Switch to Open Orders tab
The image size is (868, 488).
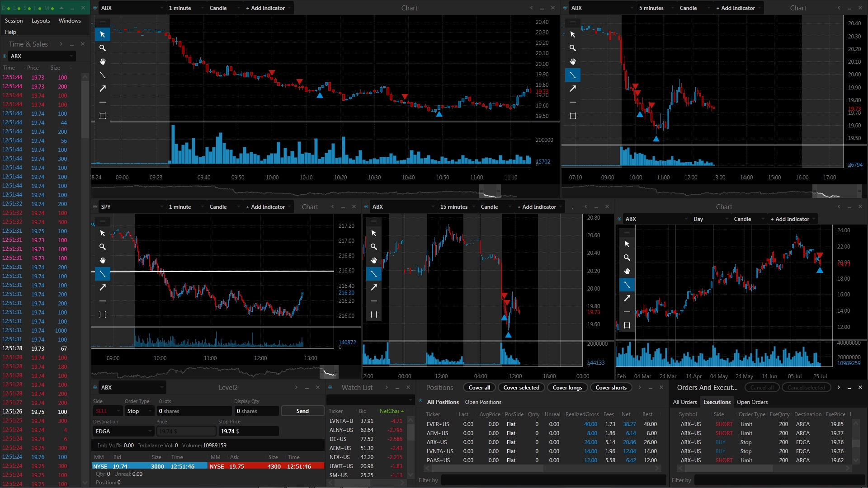(x=752, y=402)
